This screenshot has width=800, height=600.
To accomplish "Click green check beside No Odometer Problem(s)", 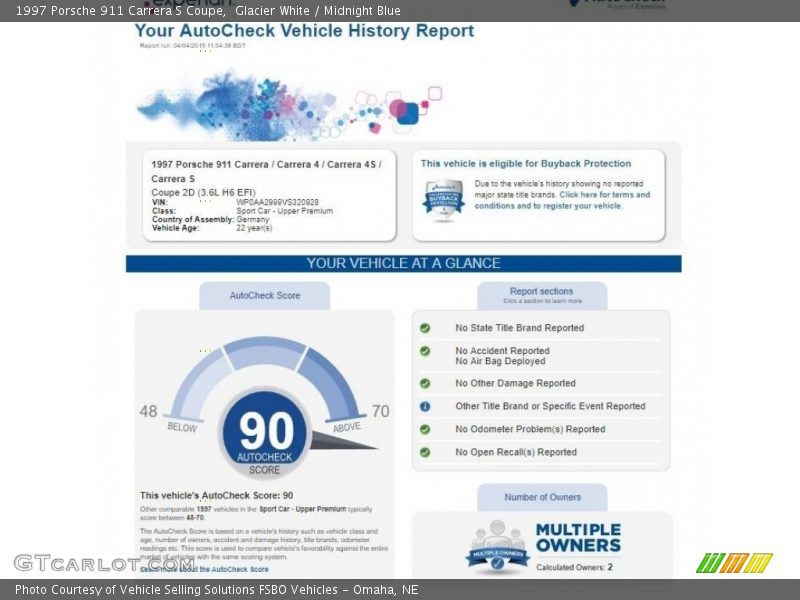I will point(424,429).
